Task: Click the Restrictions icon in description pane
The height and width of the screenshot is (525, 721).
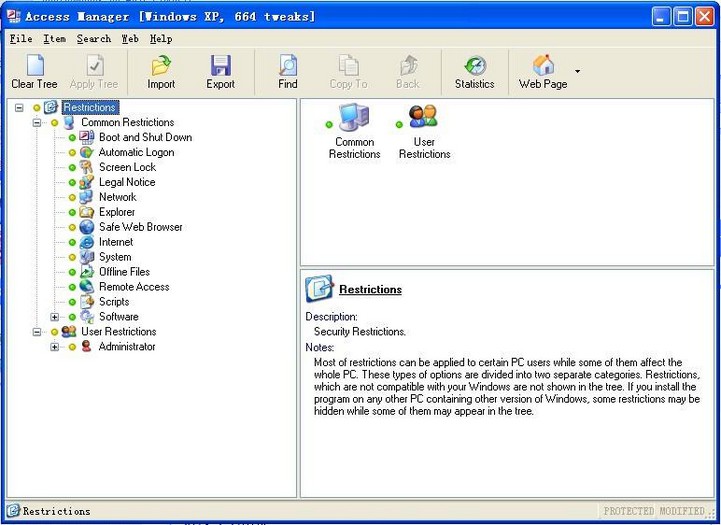Action: pos(319,288)
